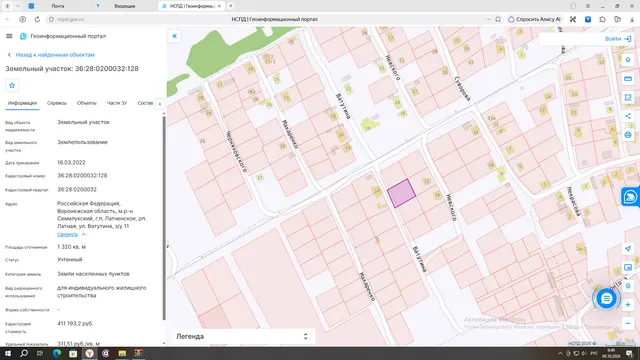The height and width of the screenshot is (360, 640).
Task: Show hidden system tray icons
Action: [560, 353]
